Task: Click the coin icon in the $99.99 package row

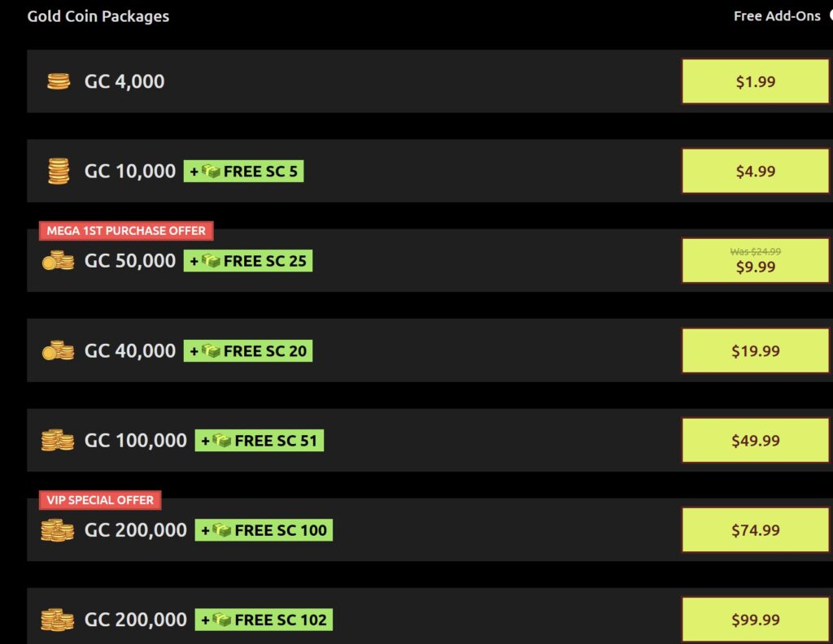Action: pos(58,620)
